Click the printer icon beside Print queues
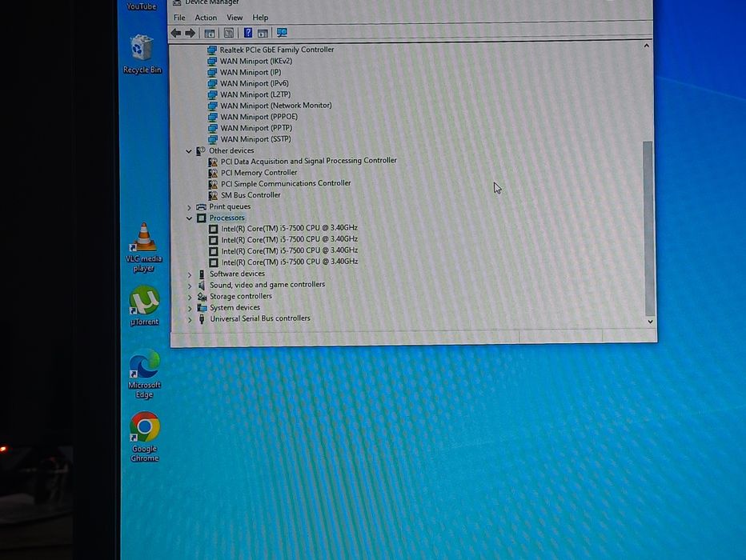The width and height of the screenshot is (746, 560). [201, 207]
